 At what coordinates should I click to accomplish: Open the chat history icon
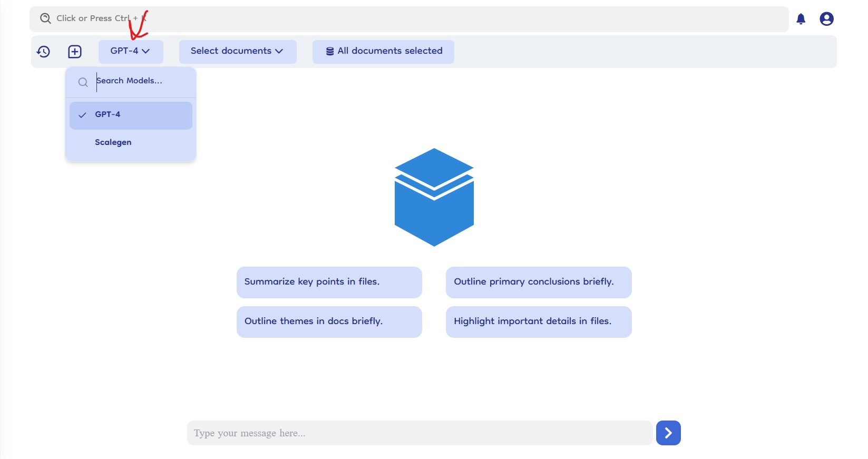[43, 52]
